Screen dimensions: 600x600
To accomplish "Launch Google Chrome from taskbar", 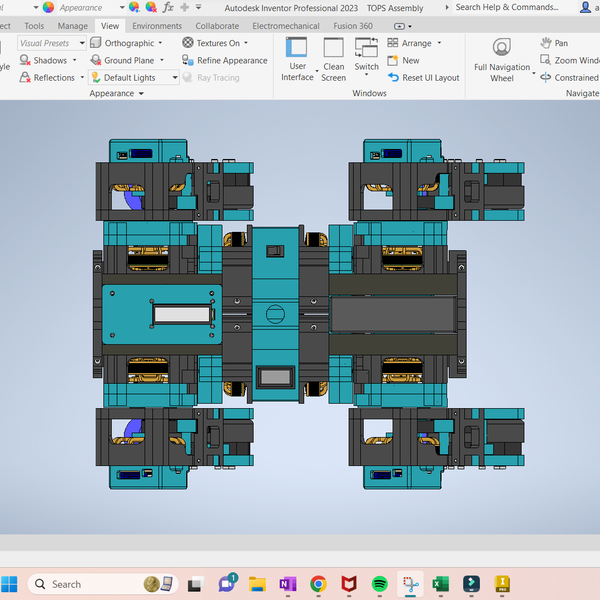I will click(318, 584).
